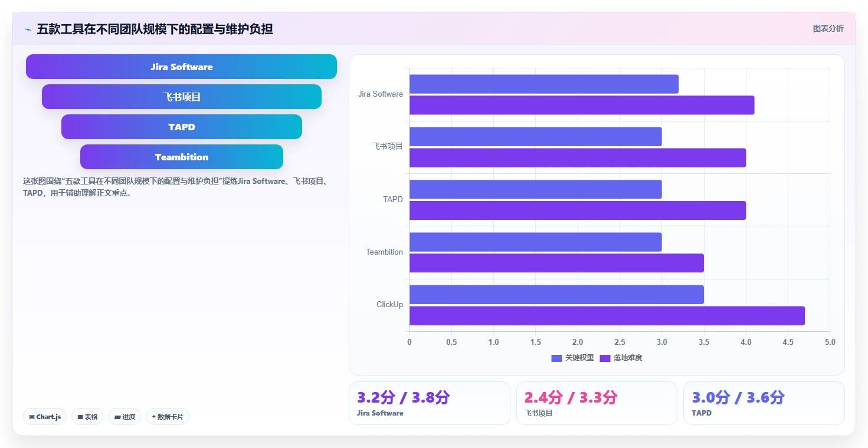This screenshot has height=448, width=868.
Task: Select the Teambition funnel bar
Action: 182,157
